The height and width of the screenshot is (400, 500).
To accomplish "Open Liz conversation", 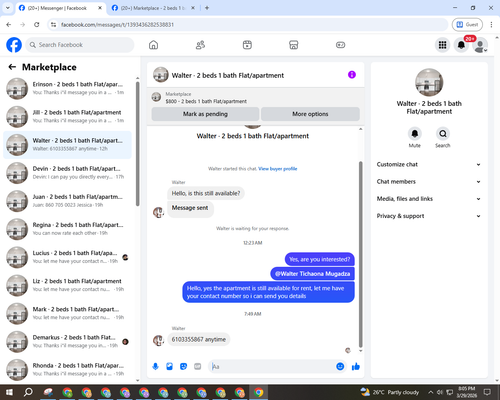I will coord(68,285).
